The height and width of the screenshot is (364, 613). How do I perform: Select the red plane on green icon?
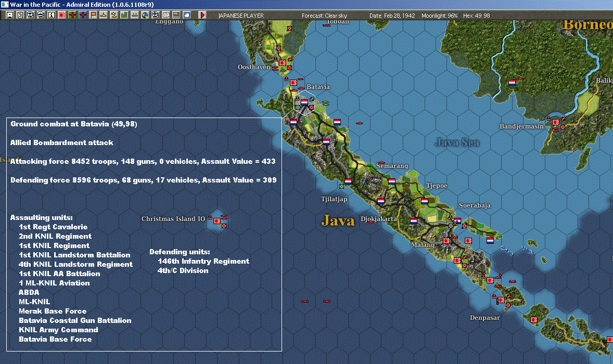[72, 15]
